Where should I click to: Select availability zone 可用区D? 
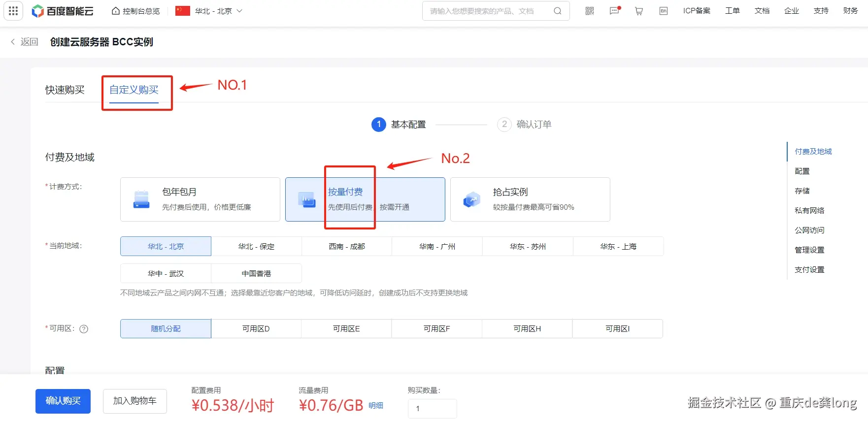point(256,328)
